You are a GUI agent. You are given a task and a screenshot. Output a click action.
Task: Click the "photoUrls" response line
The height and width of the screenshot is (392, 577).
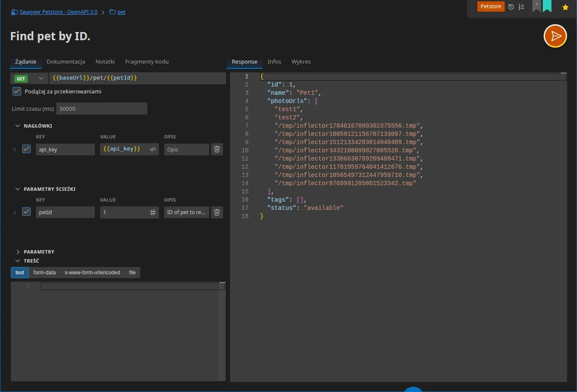(x=293, y=101)
